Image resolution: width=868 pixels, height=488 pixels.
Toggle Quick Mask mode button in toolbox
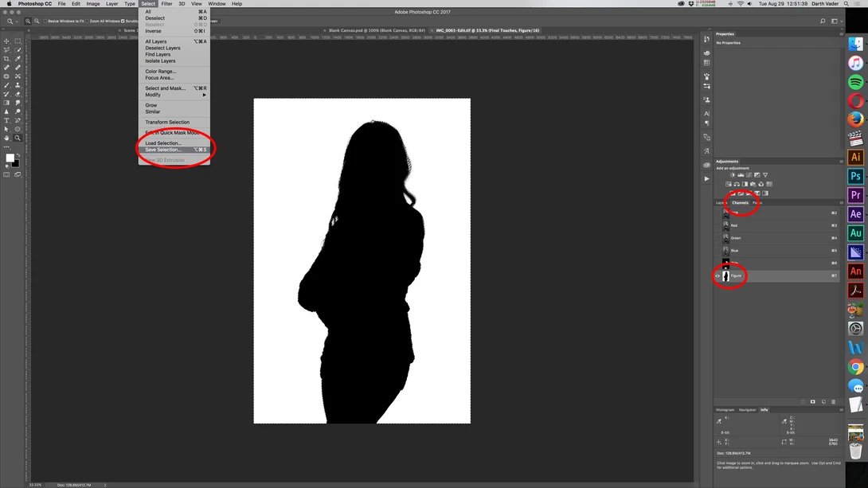click(x=6, y=174)
